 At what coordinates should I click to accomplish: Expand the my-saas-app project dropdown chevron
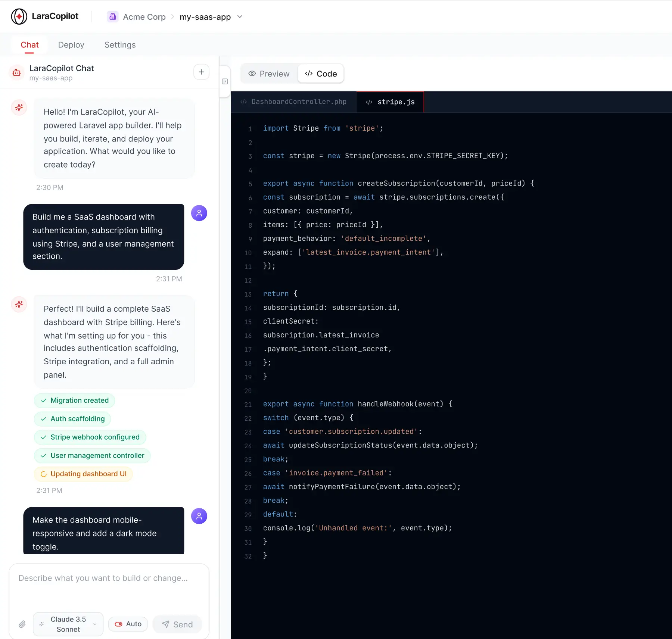coord(240,17)
